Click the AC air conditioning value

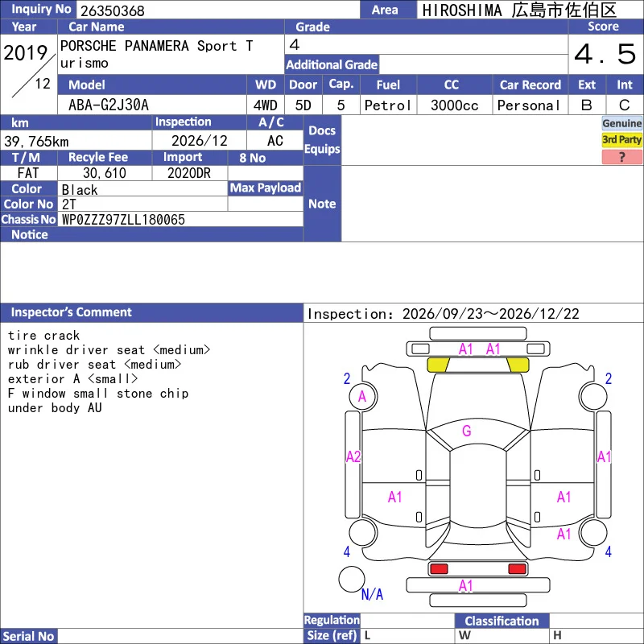(275, 141)
